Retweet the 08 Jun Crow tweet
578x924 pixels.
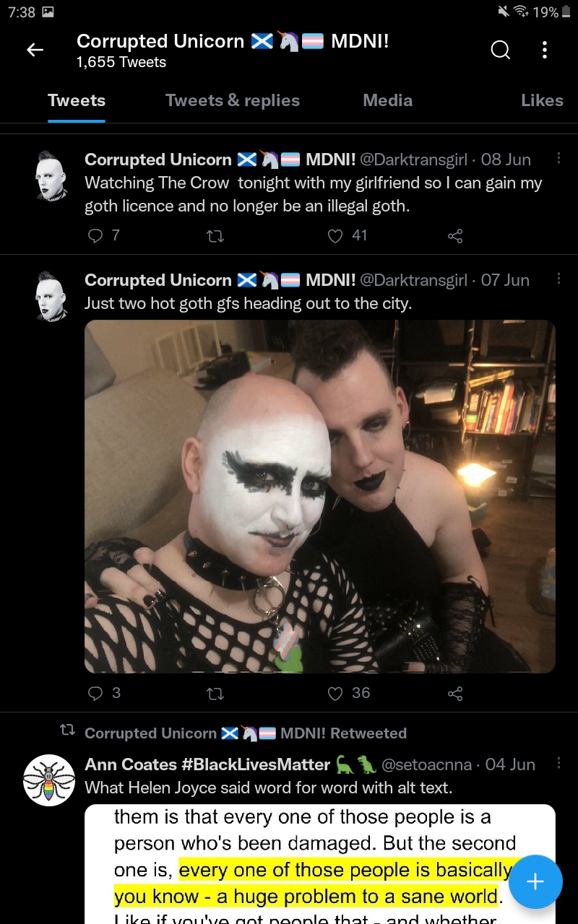[x=215, y=235]
